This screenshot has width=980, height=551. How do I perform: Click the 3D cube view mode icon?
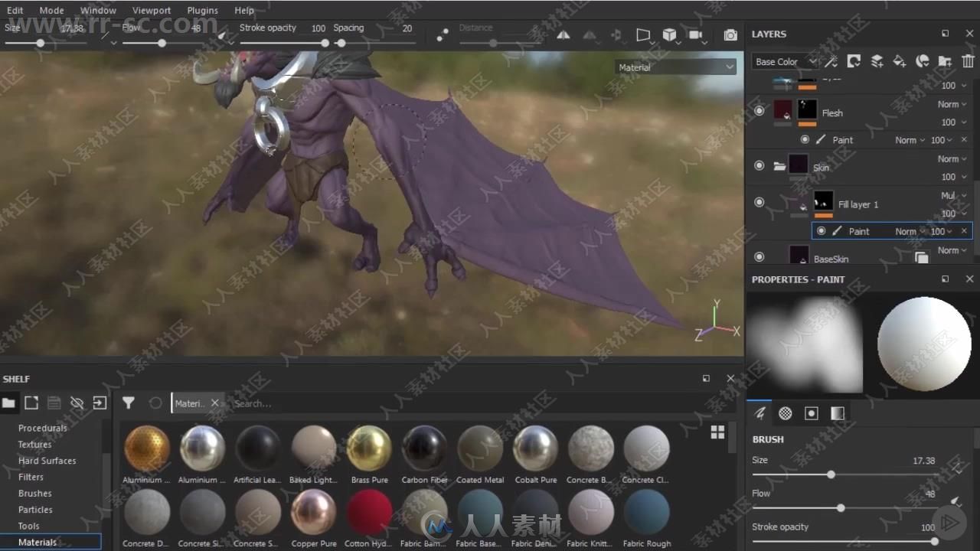[x=669, y=35]
